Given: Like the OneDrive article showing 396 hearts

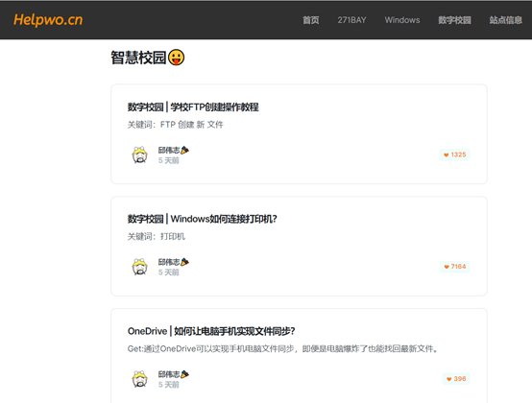Looking at the screenshot, I should (x=456, y=379).
